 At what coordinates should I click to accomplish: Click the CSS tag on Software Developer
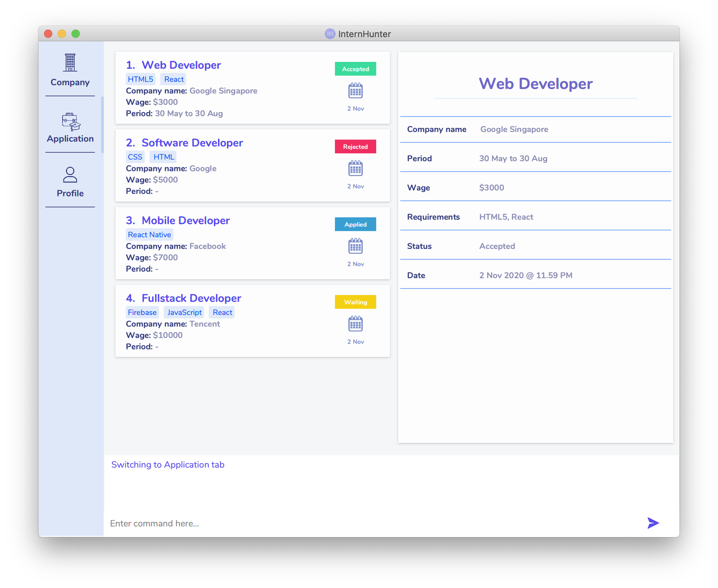(135, 157)
